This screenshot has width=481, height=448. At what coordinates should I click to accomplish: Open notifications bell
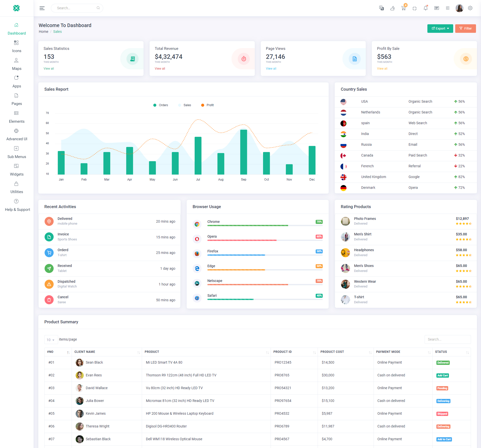[x=426, y=8]
